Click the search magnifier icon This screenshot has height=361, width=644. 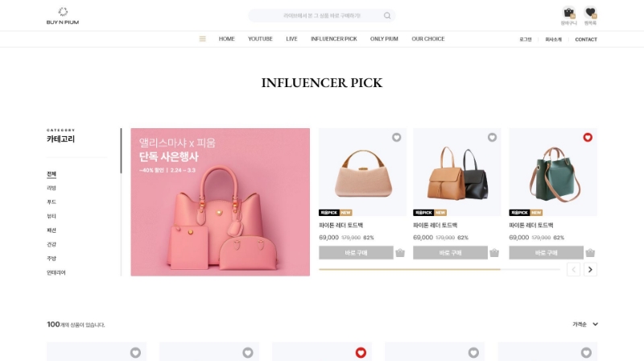pyautogui.click(x=387, y=15)
